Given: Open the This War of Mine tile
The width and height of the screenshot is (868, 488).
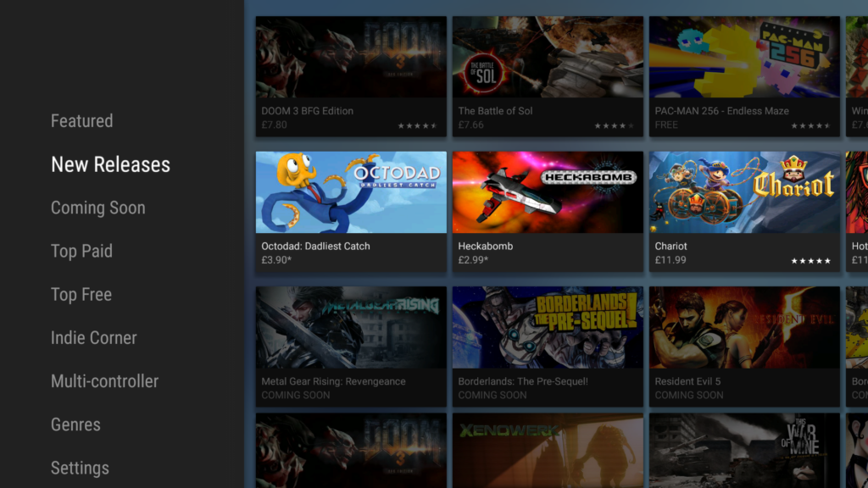Looking at the screenshot, I should (x=744, y=451).
